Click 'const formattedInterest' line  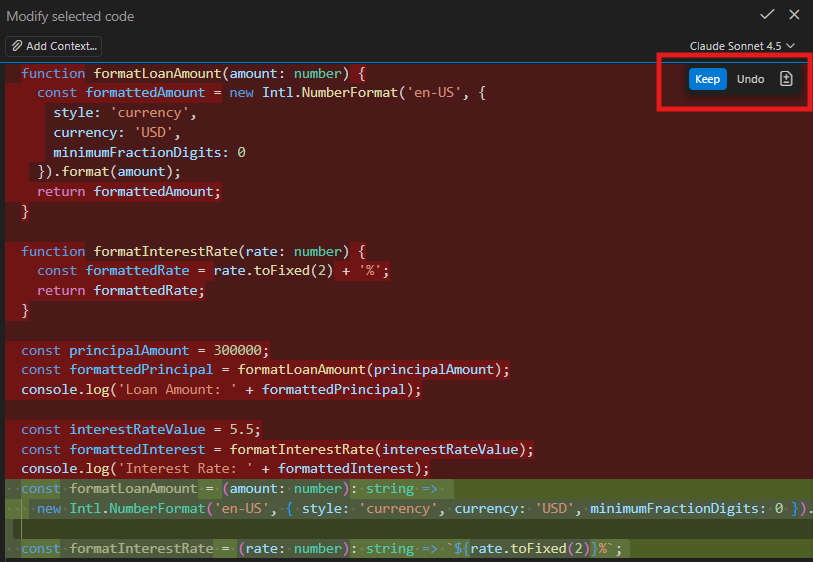(277, 449)
